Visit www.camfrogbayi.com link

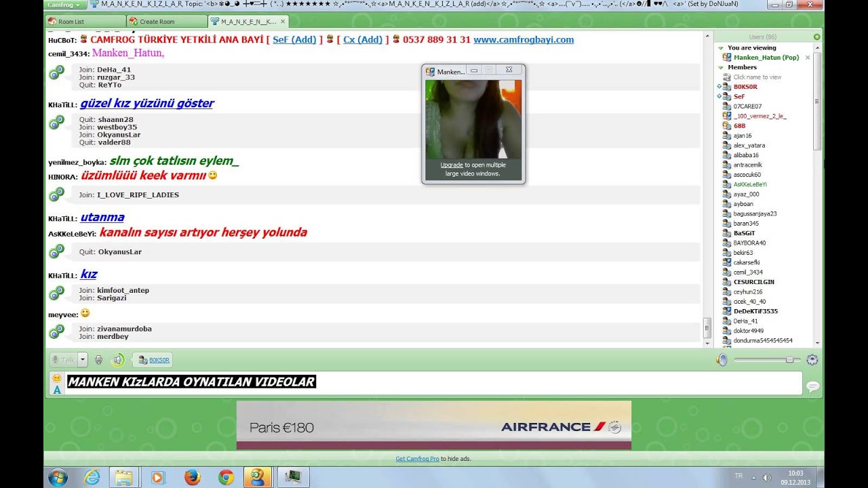coord(524,39)
